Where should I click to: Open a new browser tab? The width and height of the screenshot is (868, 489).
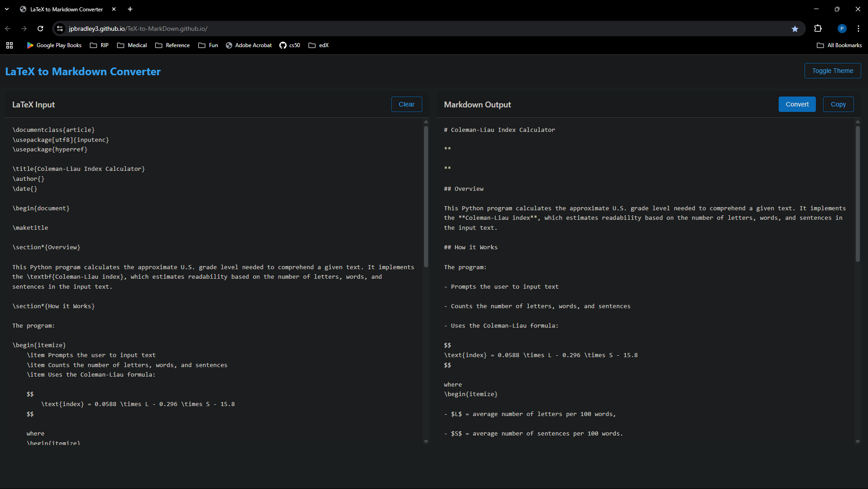130,9
